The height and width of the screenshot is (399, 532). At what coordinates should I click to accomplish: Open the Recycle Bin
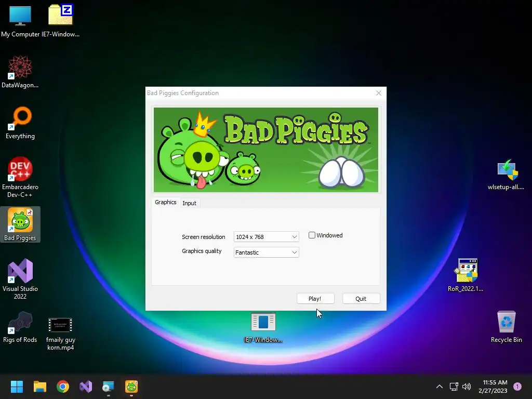pyautogui.click(x=506, y=326)
